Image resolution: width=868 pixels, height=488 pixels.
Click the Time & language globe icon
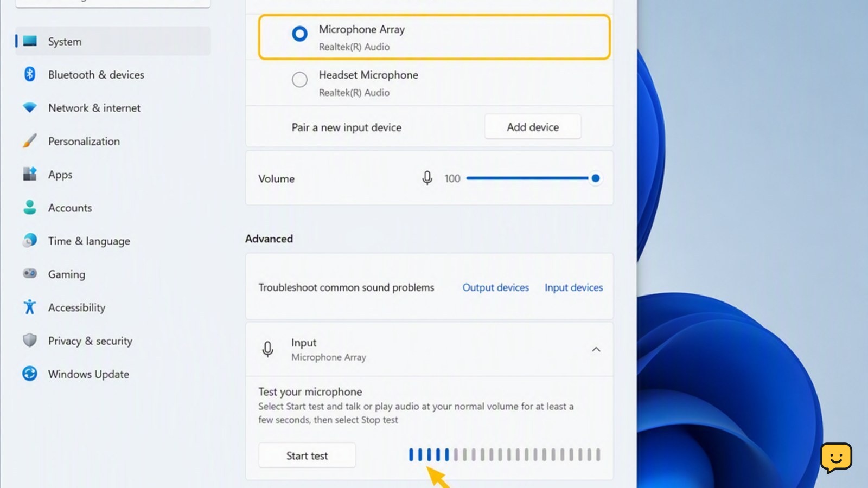30,240
